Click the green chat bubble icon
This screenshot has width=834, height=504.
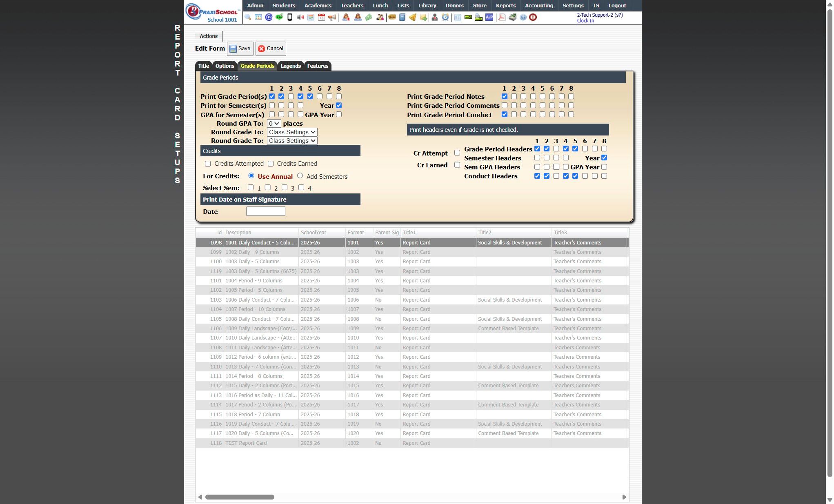(279, 17)
